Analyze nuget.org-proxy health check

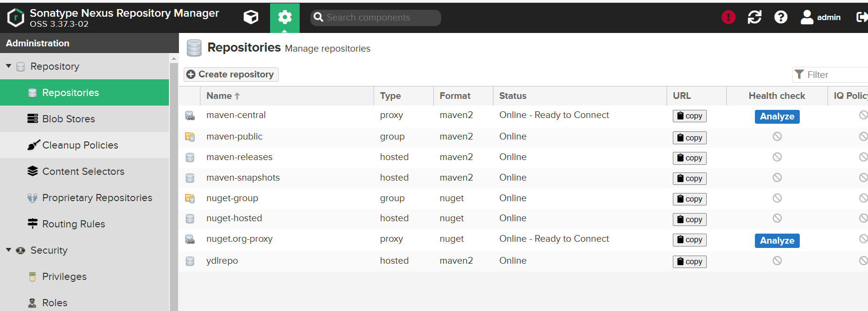(x=777, y=241)
